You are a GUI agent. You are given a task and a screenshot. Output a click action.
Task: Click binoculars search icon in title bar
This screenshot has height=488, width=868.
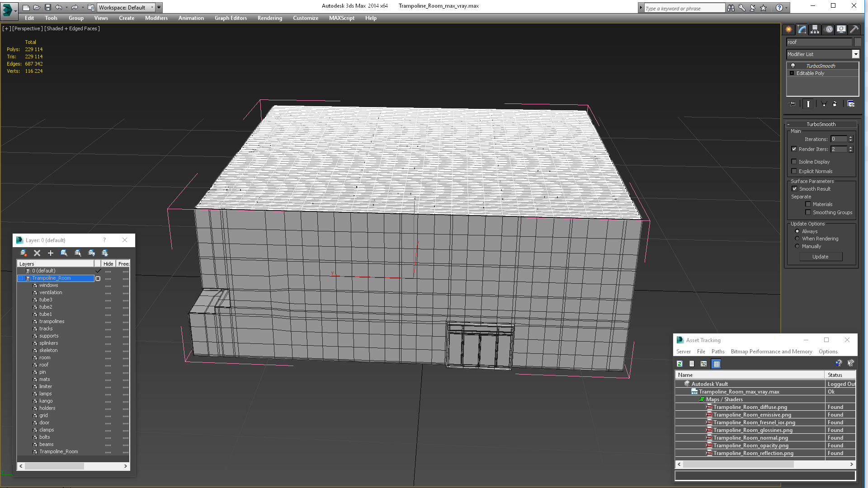731,8
